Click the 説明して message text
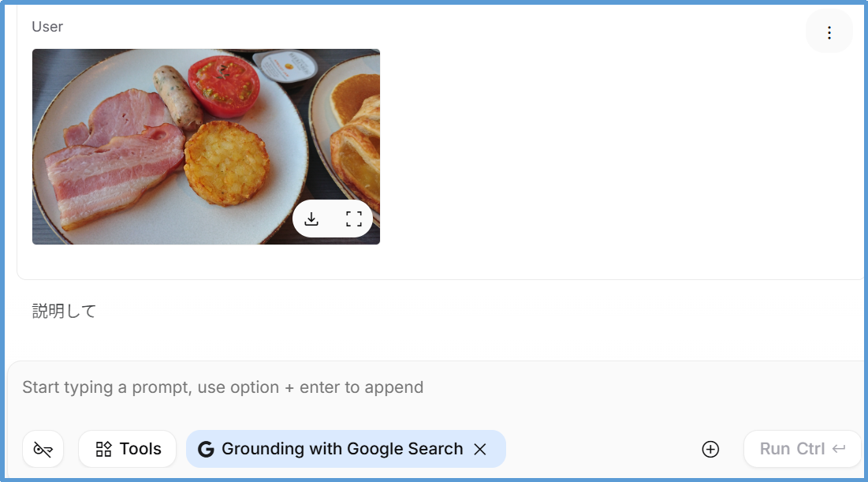The height and width of the screenshot is (482, 868). [64, 311]
